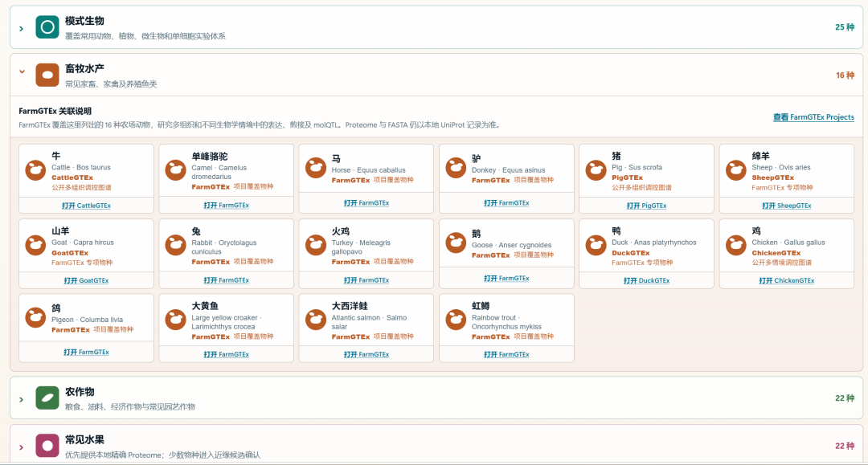Open 打开 FarmGTEx under 马 Horse card
The height and width of the screenshot is (465, 868).
pos(366,203)
